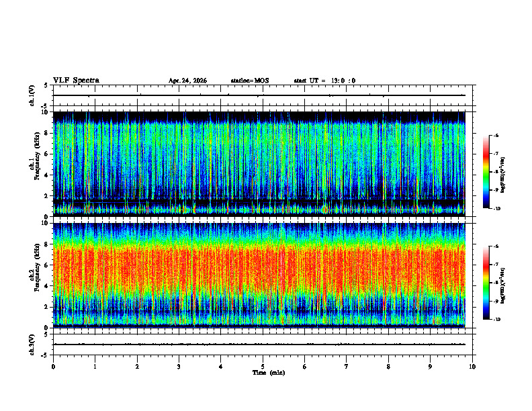
Task: Select the Apr. 24, 2026 date label
Action: (187, 81)
